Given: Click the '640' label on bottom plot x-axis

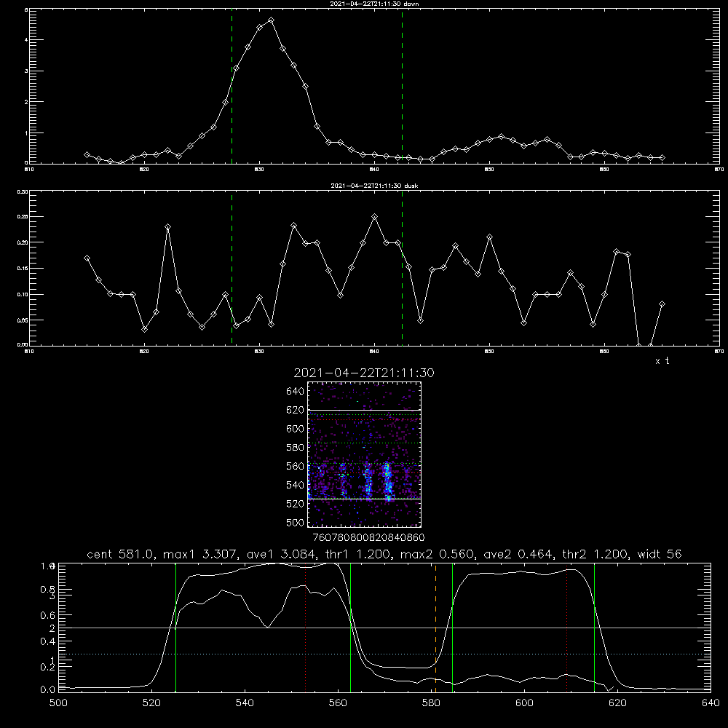Looking at the screenshot, I should 711,703.
